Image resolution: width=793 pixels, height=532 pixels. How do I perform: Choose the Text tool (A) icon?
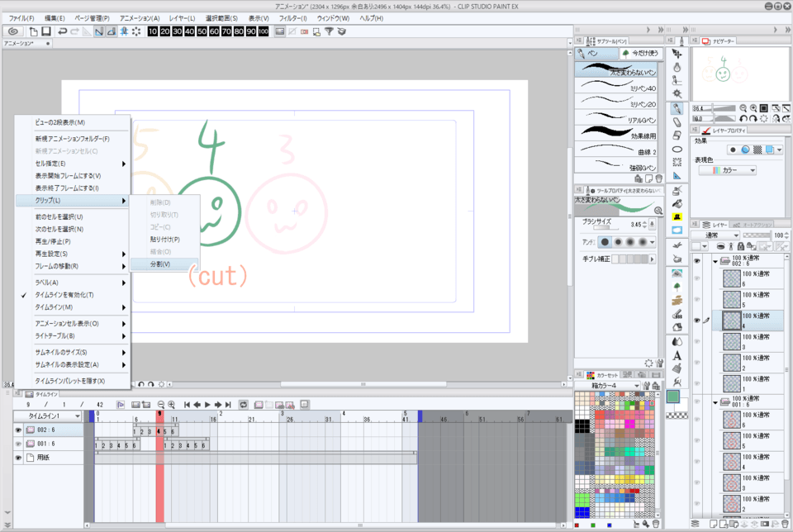coord(677,355)
